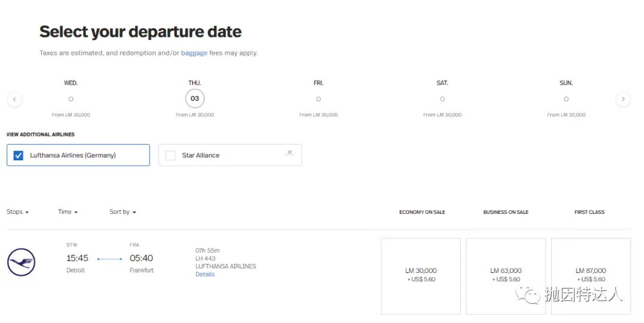Viewport: 644px width, 323px height.
Task: Click the Lufthansa crane logo
Action: [21, 263]
